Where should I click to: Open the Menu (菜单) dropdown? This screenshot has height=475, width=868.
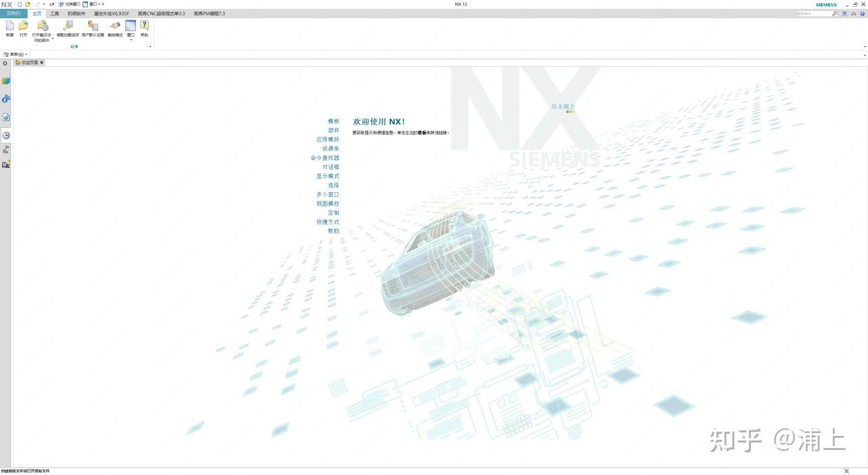tap(15, 54)
